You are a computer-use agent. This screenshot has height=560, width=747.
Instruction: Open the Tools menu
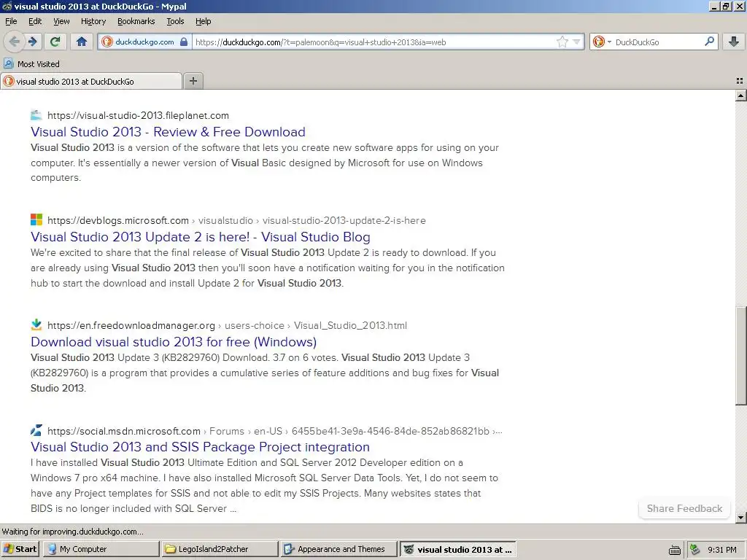pos(175,21)
